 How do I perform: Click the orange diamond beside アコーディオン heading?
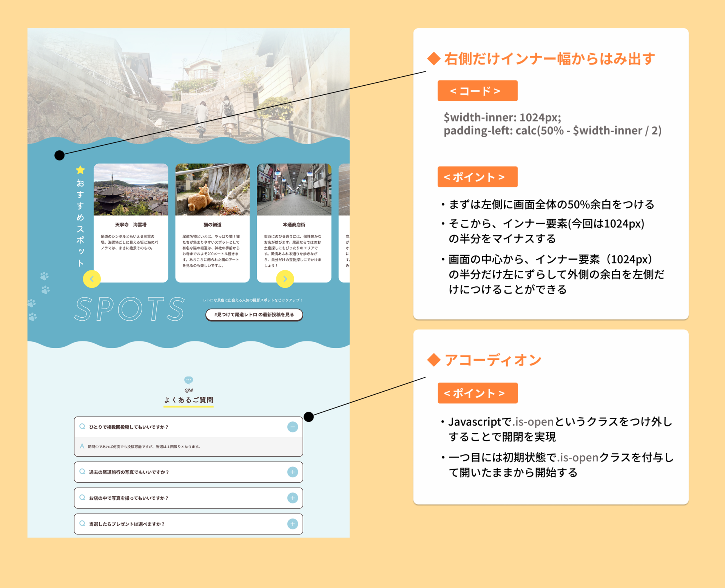tap(434, 360)
